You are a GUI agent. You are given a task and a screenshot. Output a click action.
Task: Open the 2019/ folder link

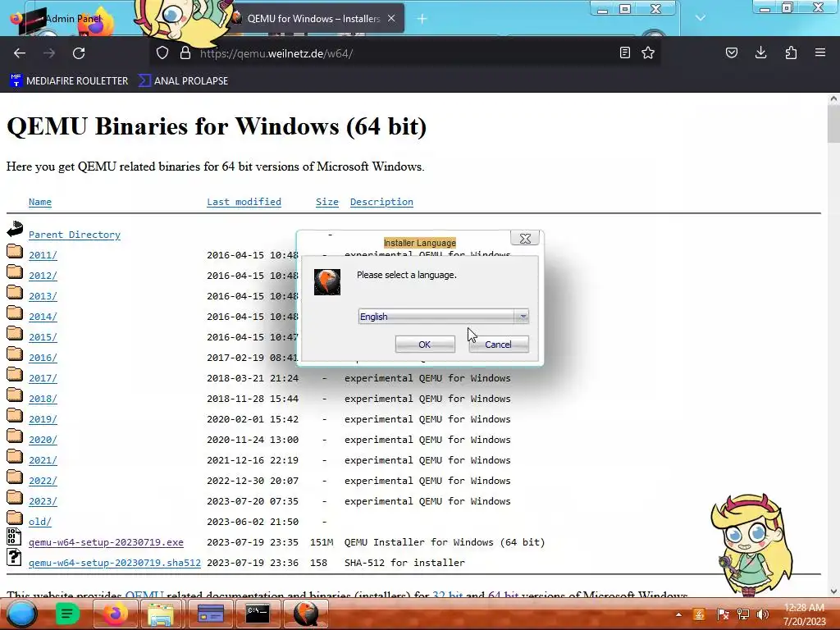coord(43,419)
